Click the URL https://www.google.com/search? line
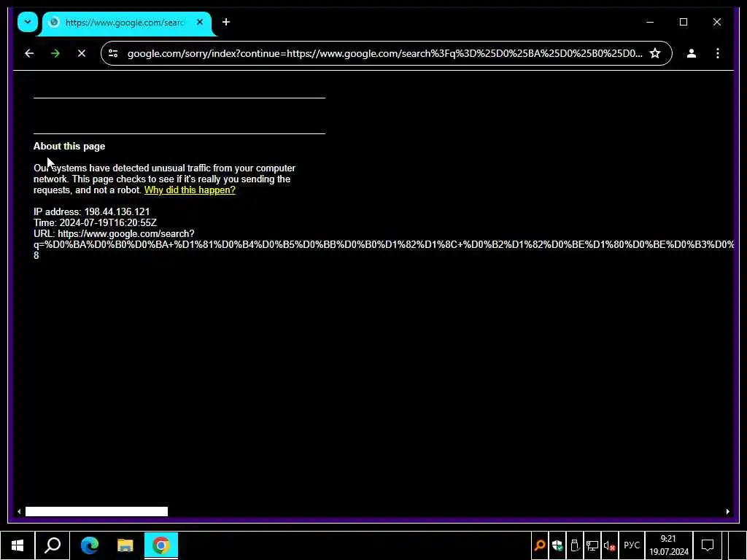Viewport: 747px width, 560px height. coord(114,234)
